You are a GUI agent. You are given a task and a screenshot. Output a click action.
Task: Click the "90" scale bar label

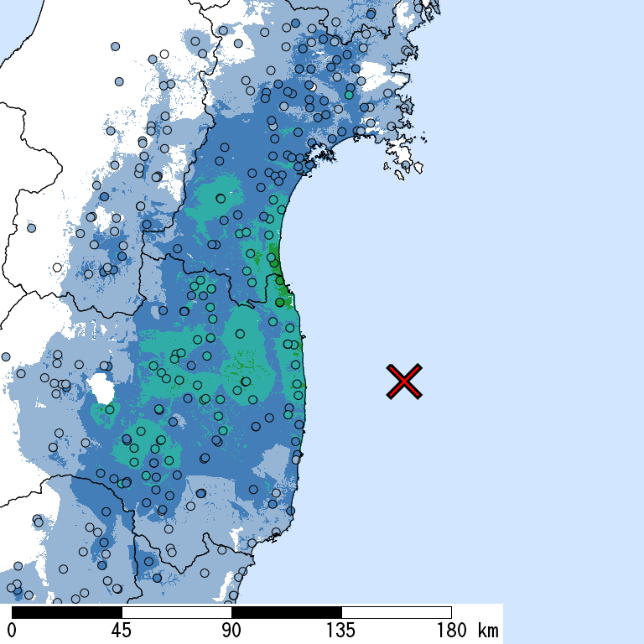231,631
